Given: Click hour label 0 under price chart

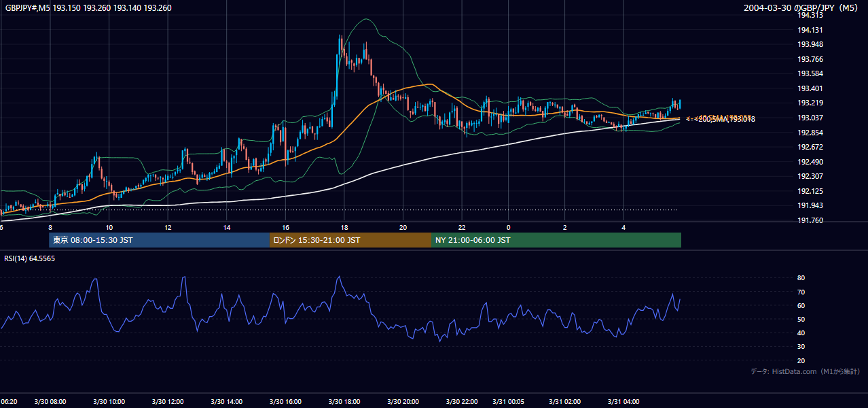Looking at the screenshot, I should click(508, 228).
